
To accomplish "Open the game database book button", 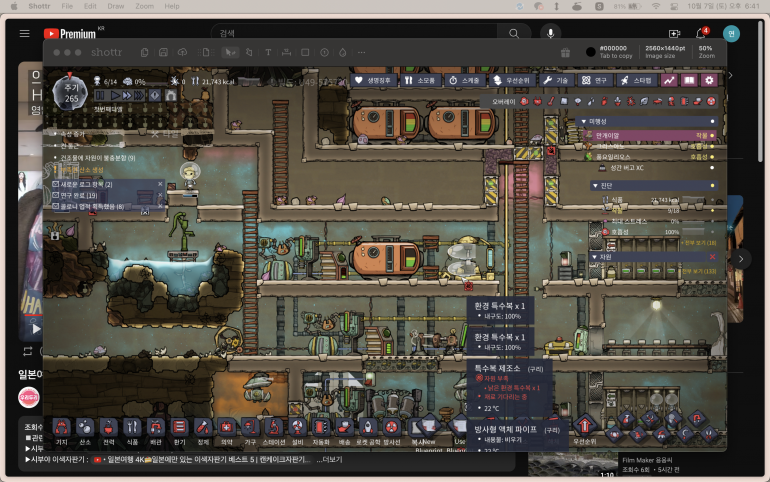I will pyautogui.click(x=689, y=80).
